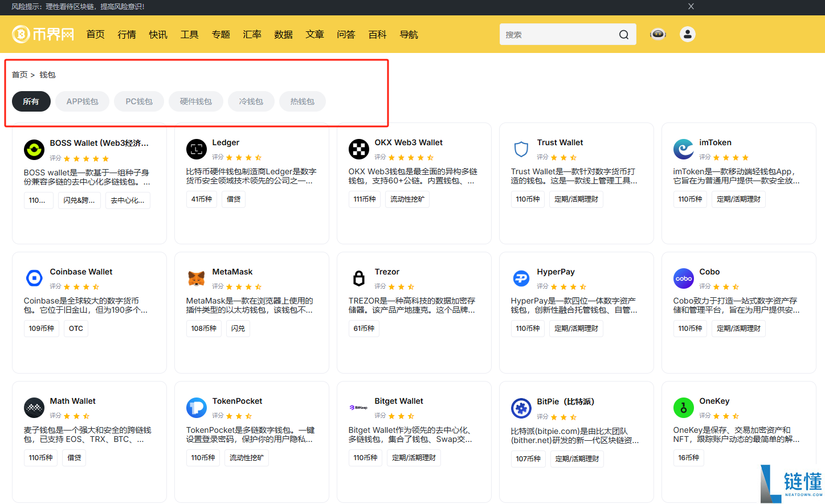Open the 快讯 navigation menu item
Screen dimensions: 825x504
(x=158, y=35)
